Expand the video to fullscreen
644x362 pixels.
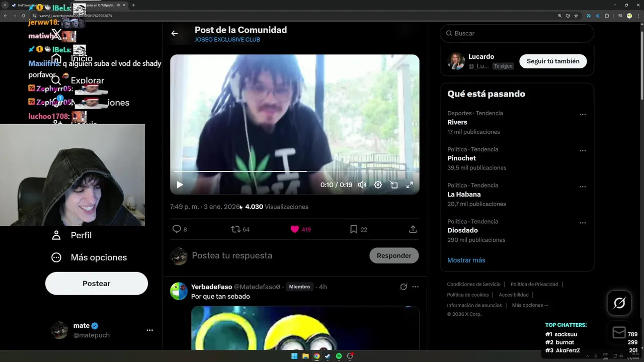coord(410,185)
